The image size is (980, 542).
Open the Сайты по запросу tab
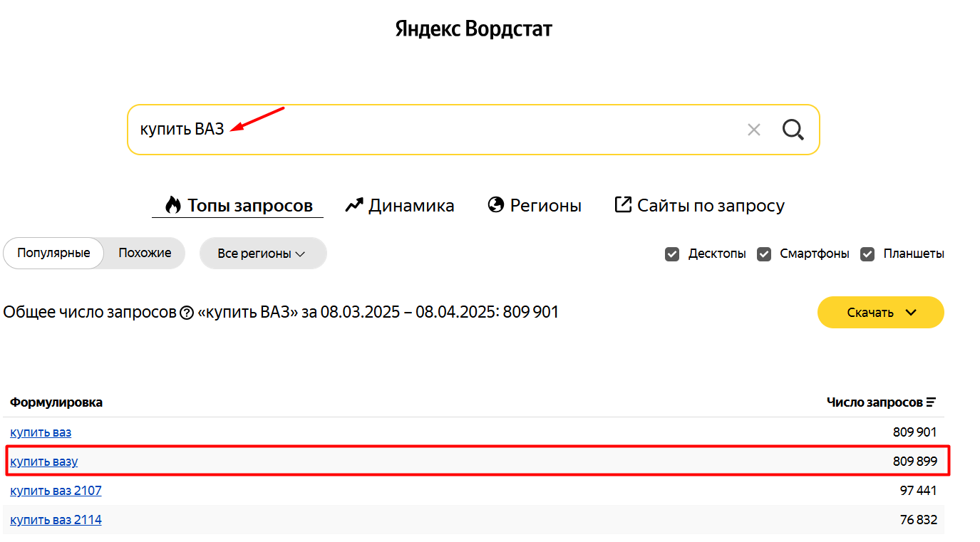tap(699, 206)
